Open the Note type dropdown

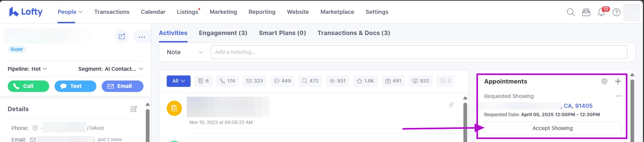pos(185,52)
